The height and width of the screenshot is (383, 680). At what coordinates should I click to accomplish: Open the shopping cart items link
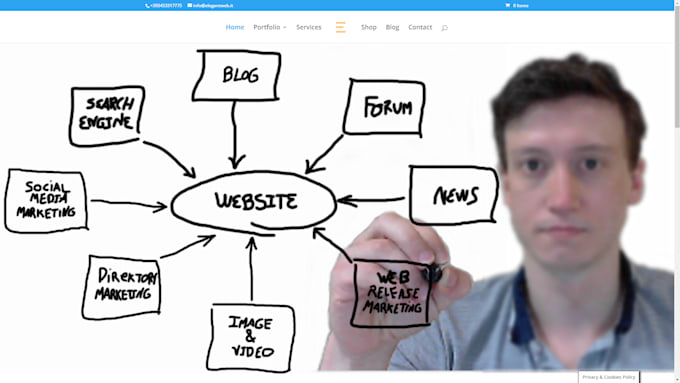coord(517,6)
